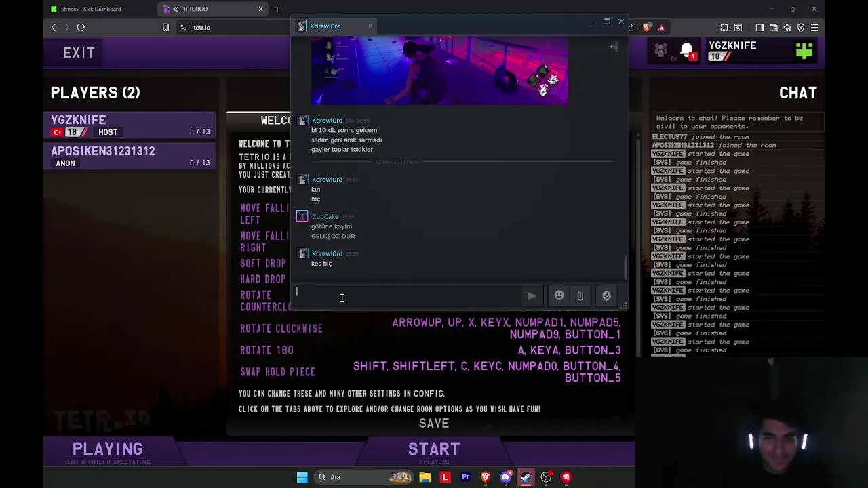The width and height of the screenshot is (868, 488).
Task: Click ELECTUS77 joined the room message
Action: [701, 137]
